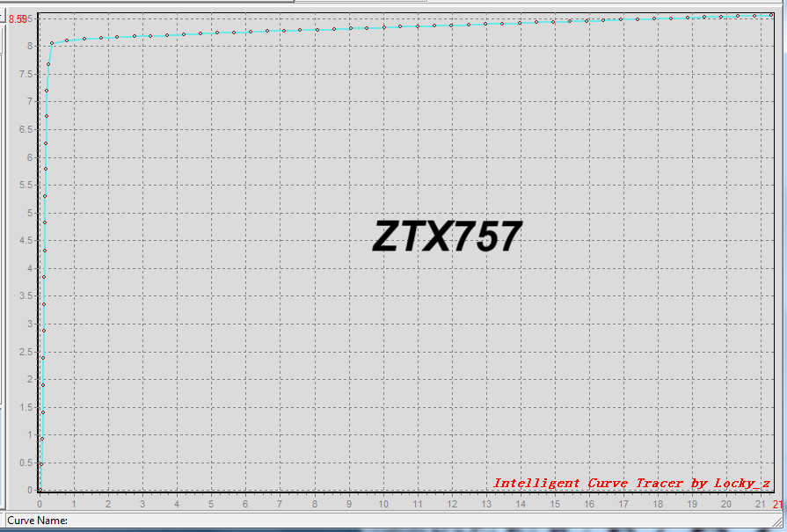
Task: Click the 3.5 tick label on vertical axis
Action: coord(26,296)
